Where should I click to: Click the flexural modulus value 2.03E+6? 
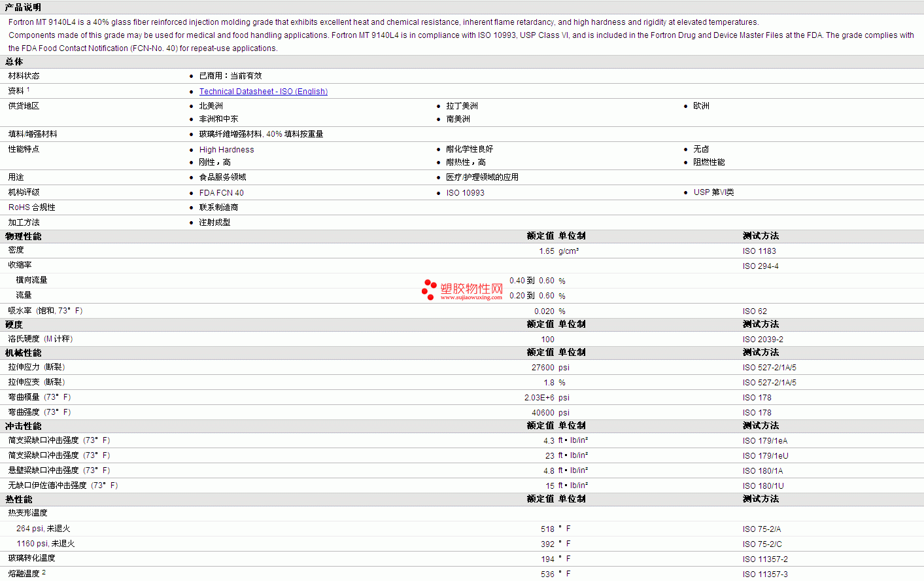[539, 398]
